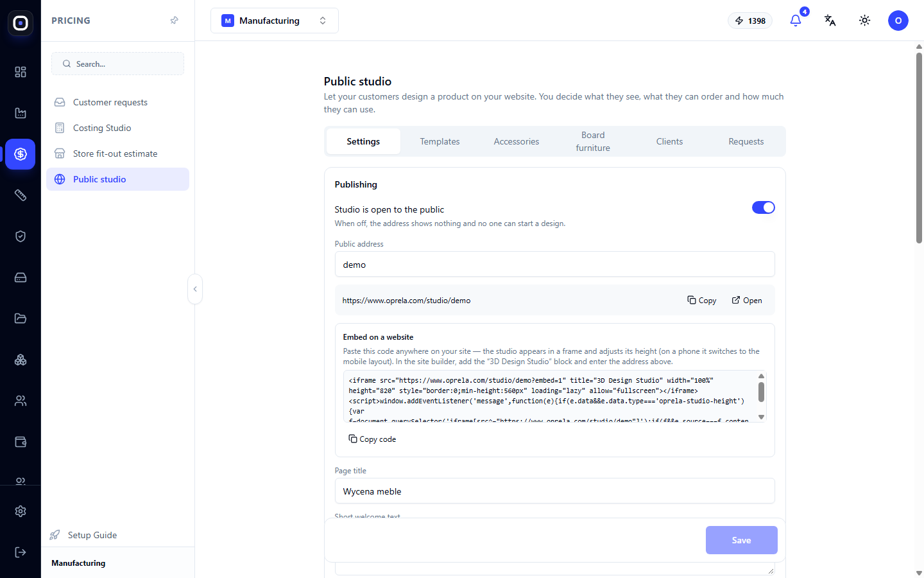Click the sidebar Search field

pyautogui.click(x=118, y=64)
